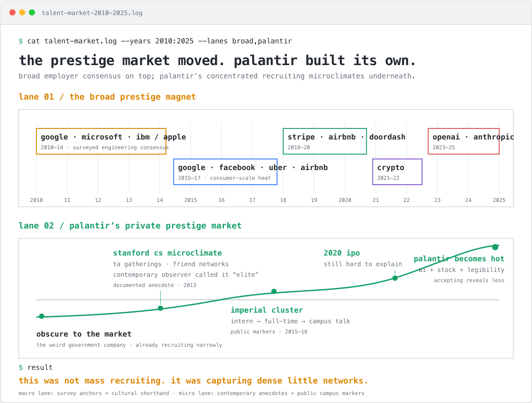Click the green maximize window dot
Viewport: 532px width, 403px height.
tap(32, 12)
